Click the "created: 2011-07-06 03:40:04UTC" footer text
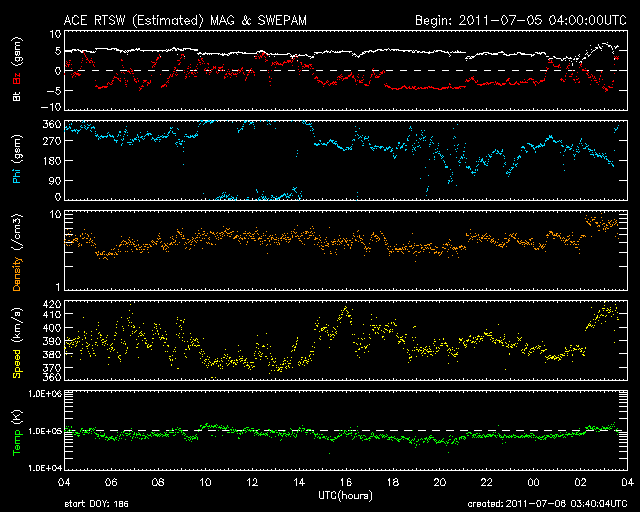The height and width of the screenshot is (512, 640). coord(547,504)
